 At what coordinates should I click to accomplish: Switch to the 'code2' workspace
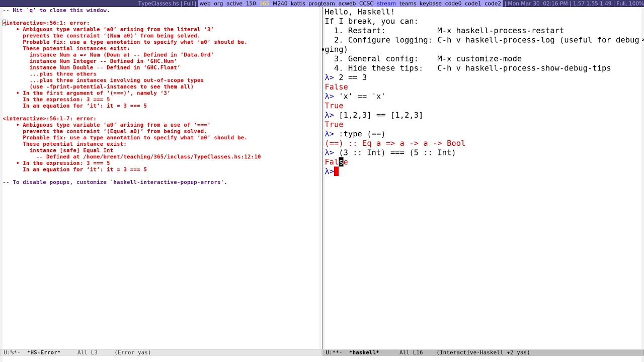[x=493, y=4]
